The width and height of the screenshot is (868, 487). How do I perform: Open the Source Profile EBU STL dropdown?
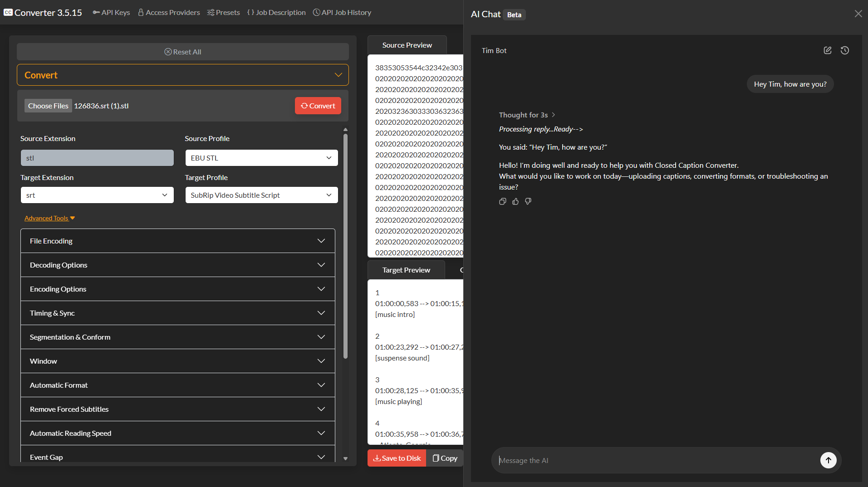(261, 158)
